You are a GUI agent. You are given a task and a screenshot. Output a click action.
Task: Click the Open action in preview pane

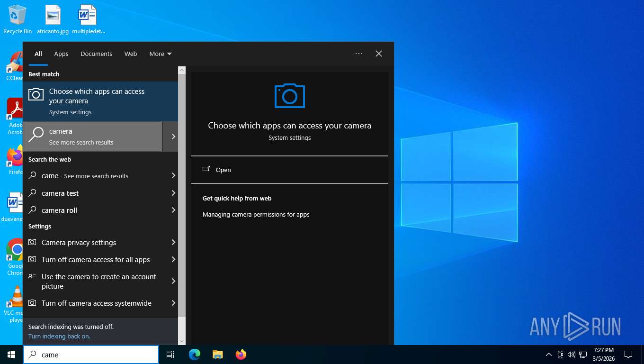(x=290, y=170)
